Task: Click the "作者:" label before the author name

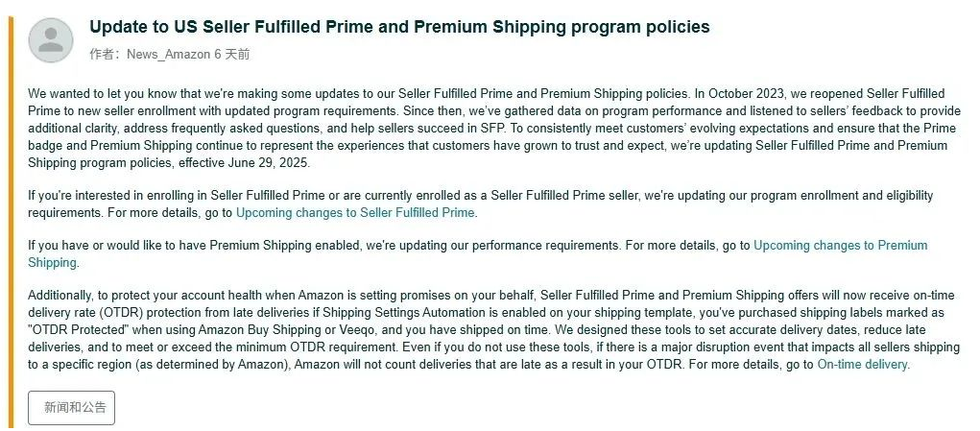Action: pos(107,55)
